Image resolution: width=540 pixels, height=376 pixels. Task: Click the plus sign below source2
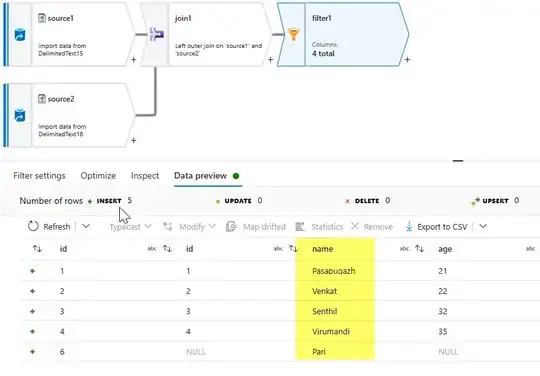point(134,140)
